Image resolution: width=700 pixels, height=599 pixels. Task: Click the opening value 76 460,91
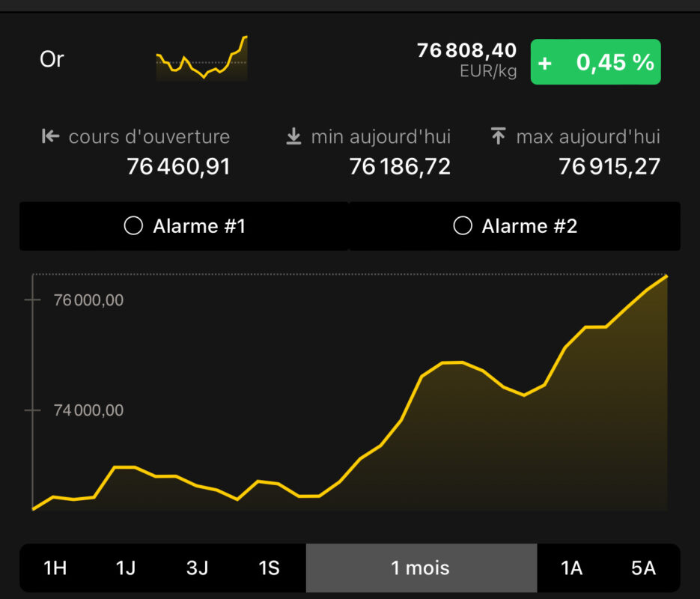(x=178, y=167)
